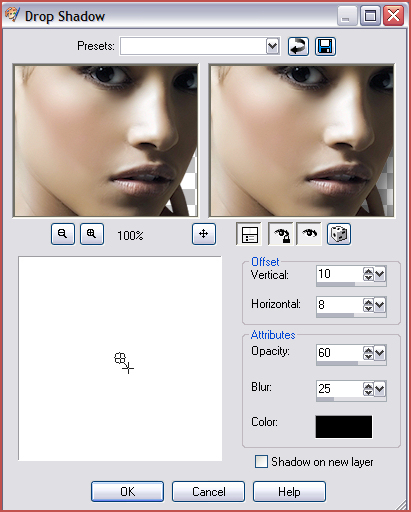Expand the Opacity value dropdown arrow
Screen dimensions: 411x512
click(380, 353)
